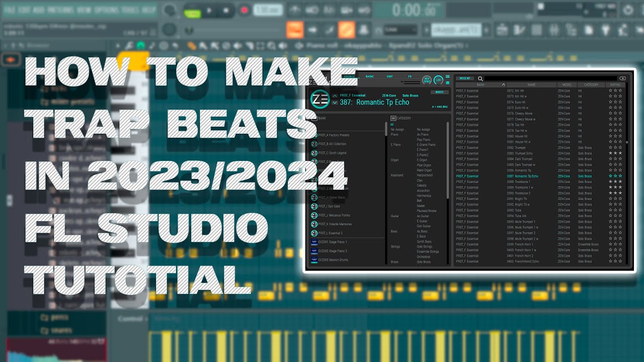Set star rating for 0372: 6th Hit

[615, 90]
